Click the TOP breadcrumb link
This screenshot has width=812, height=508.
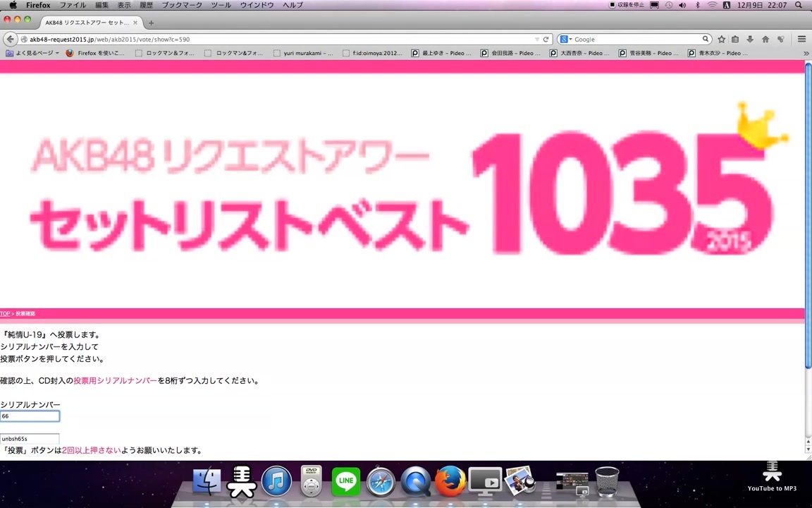point(5,313)
